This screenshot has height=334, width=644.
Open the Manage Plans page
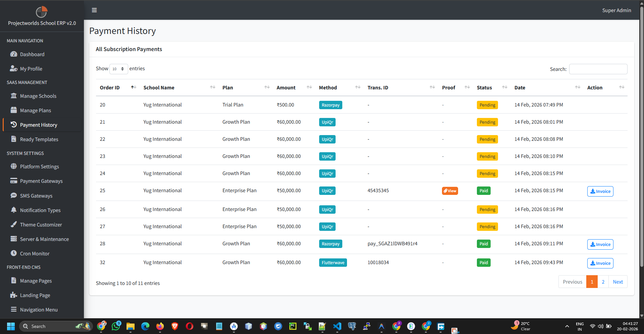(x=35, y=110)
